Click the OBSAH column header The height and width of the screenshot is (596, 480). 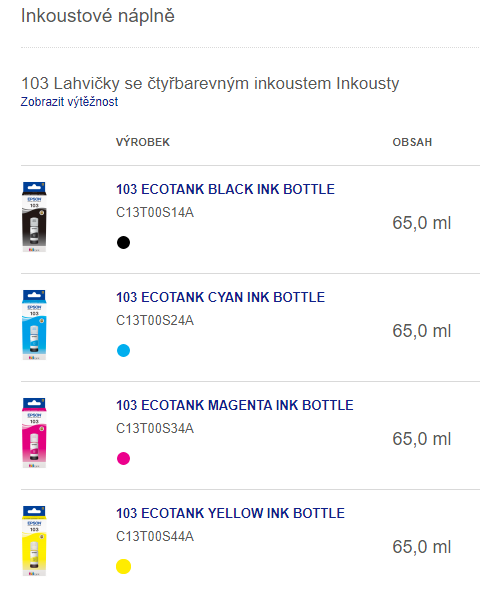tap(412, 142)
